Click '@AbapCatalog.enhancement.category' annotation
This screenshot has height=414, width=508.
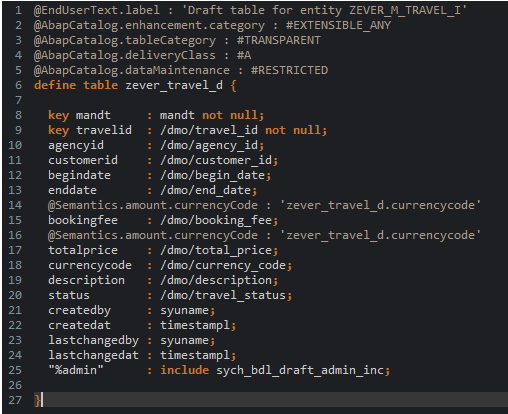(x=149, y=25)
